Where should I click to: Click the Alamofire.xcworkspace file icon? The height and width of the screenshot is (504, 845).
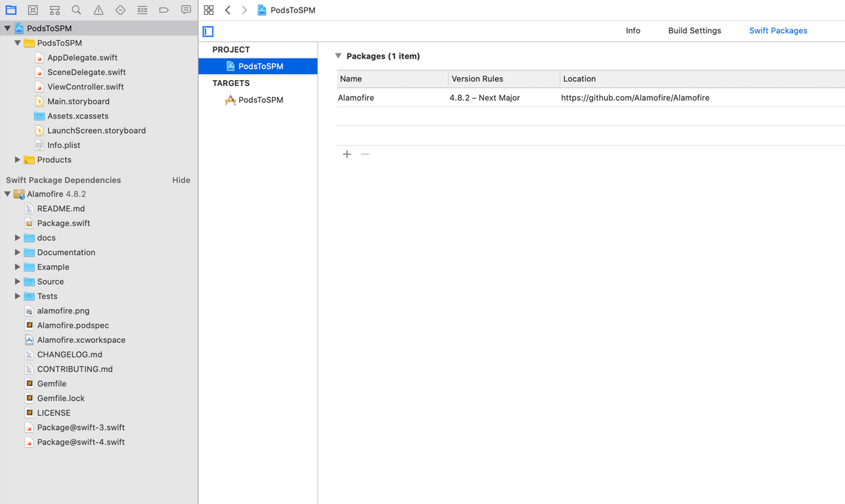point(29,339)
